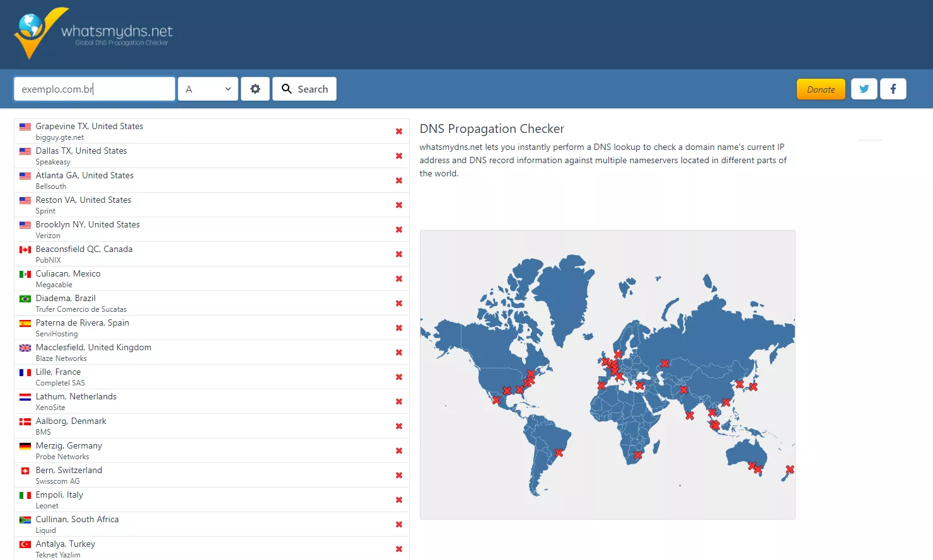This screenshot has width=933, height=560.
Task: Click the Brazil flag next to Diadema
Action: point(25,299)
